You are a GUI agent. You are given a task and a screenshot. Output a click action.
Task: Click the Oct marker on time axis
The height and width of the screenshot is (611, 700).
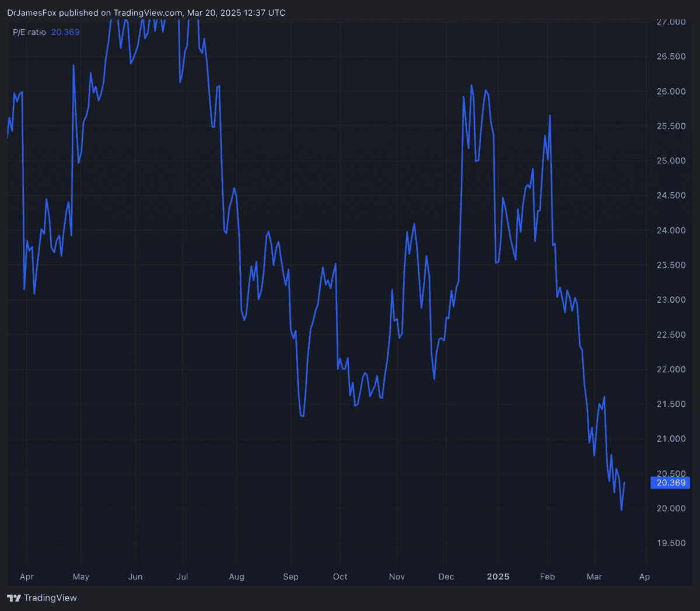pos(340,577)
